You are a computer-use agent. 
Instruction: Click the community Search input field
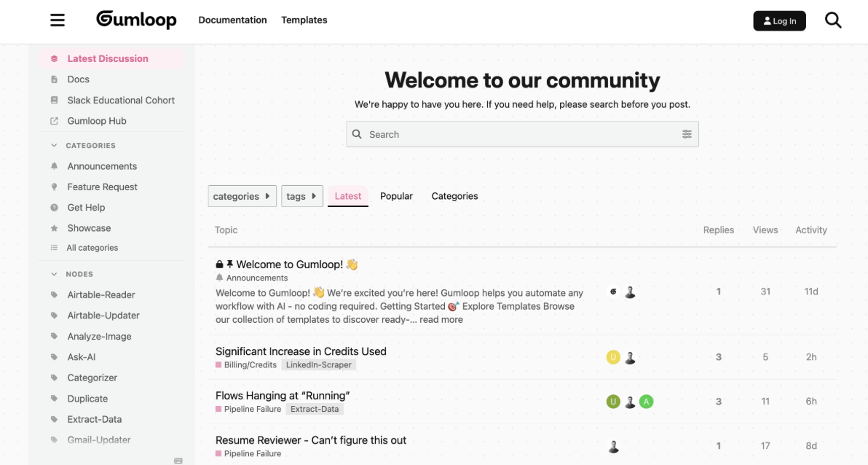[522, 134]
